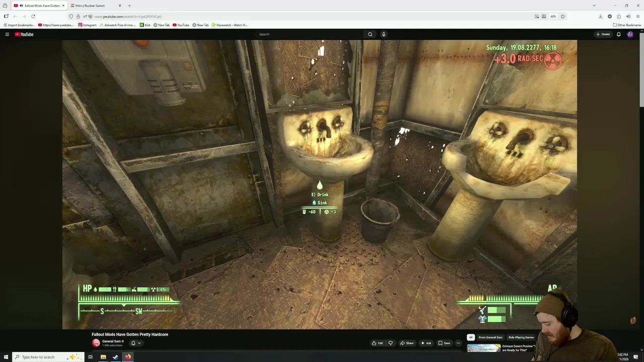This screenshot has height=362, width=644.
Task: Open Import bookmarks toolbar item
Action: 19,25
